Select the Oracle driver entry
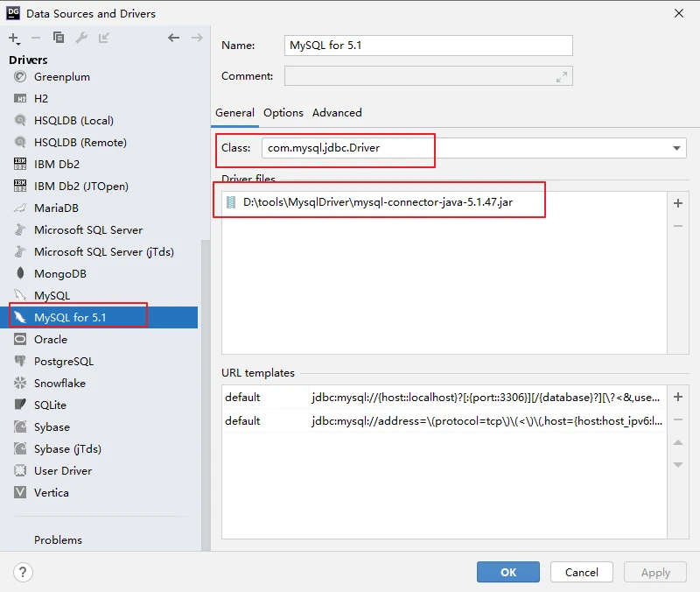700x592 pixels. pos(50,339)
